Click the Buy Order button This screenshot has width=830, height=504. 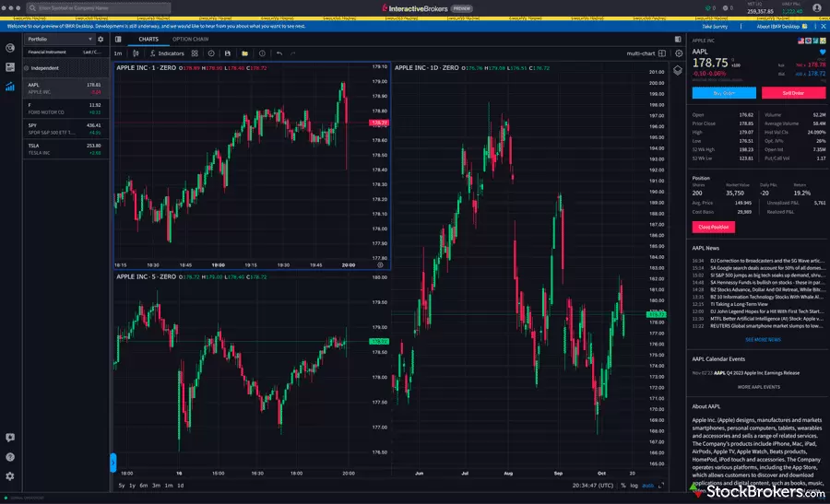pyautogui.click(x=723, y=92)
